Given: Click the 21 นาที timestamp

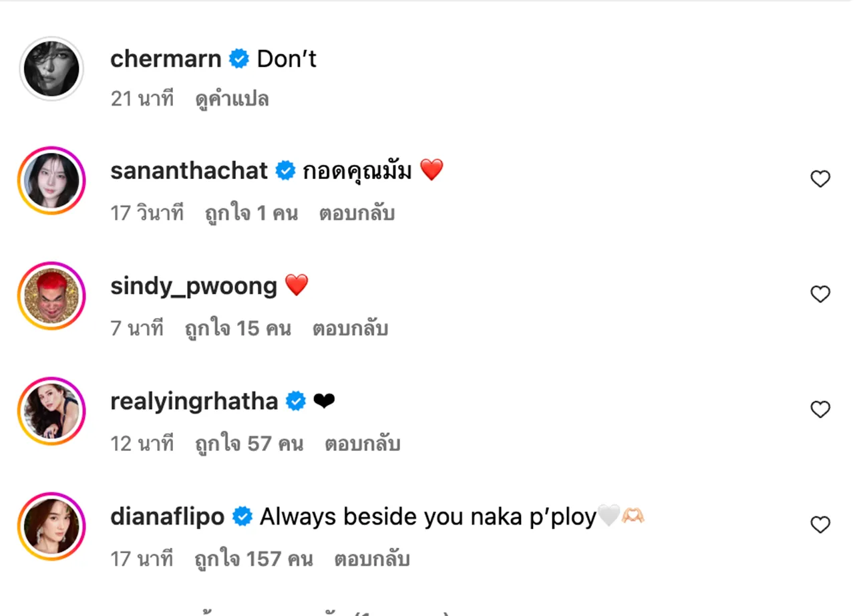Looking at the screenshot, I should coord(142,98).
